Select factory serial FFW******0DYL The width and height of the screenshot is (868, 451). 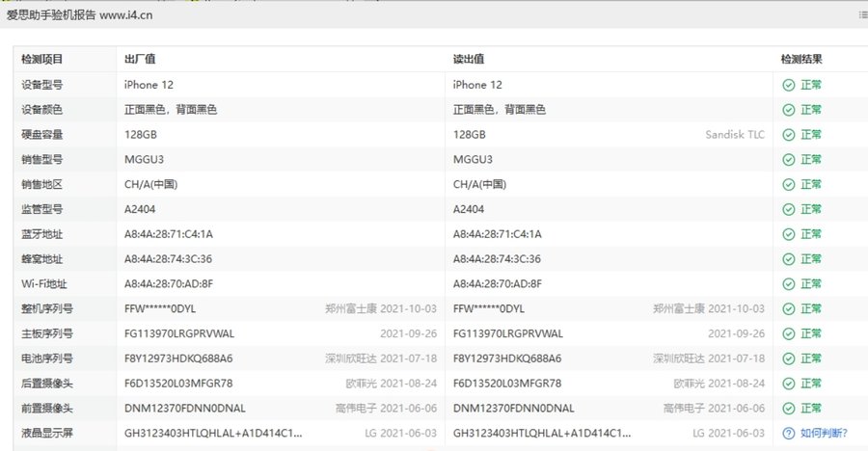(160, 308)
